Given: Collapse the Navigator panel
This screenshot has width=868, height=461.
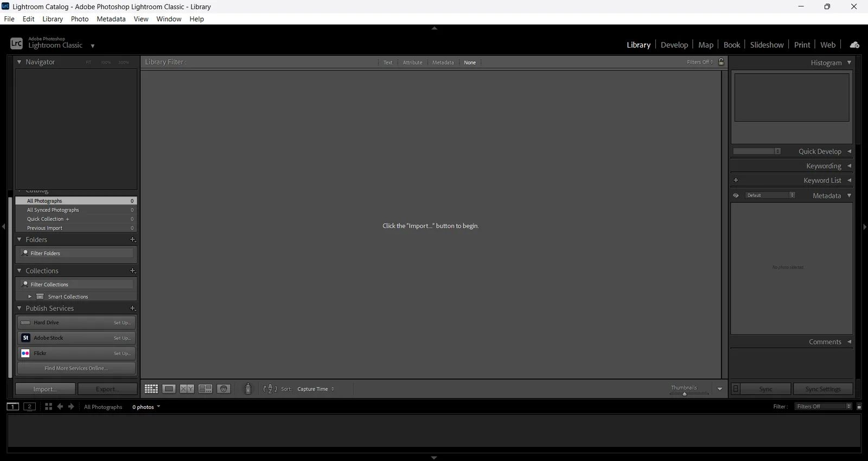Looking at the screenshot, I should click(20, 62).
